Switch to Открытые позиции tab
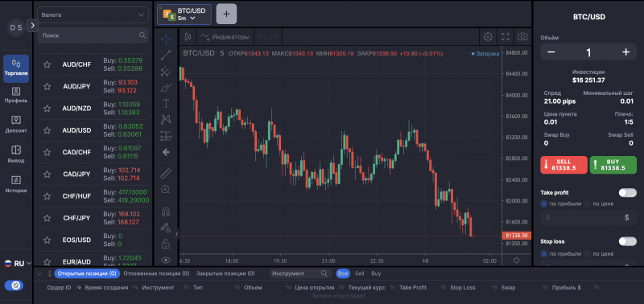 pos(87,273)
